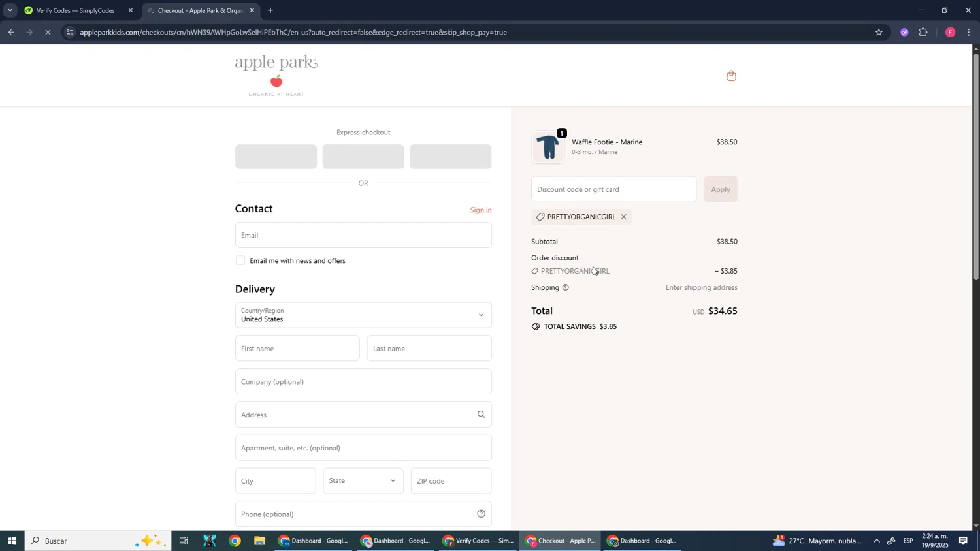Focus the City field
Viewport: 980px width, 551px height.
[275, 480]
